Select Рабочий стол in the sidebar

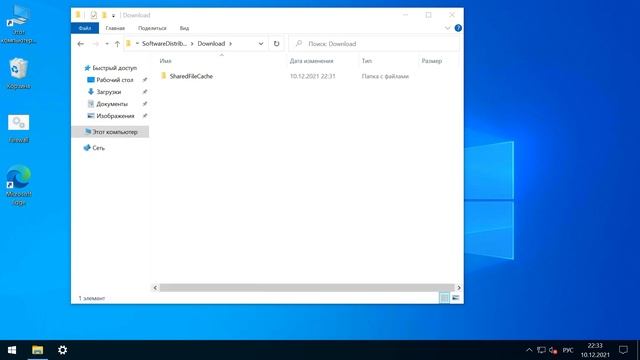[115, 80]
